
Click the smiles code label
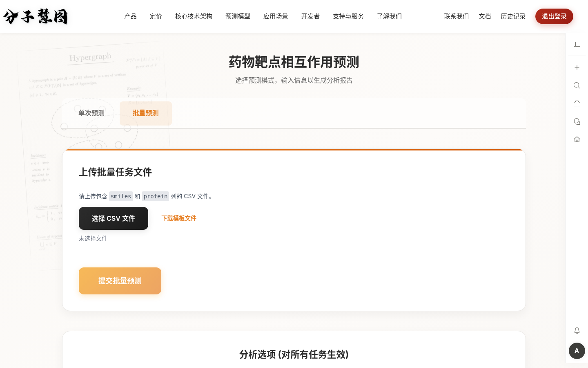(121, 196)
